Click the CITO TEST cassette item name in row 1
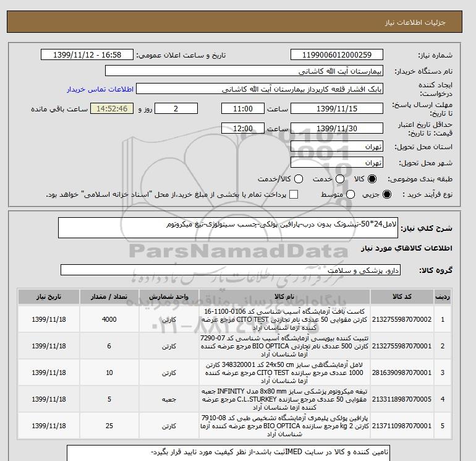The width and height of the screenshot is (476, 461). 284,319
